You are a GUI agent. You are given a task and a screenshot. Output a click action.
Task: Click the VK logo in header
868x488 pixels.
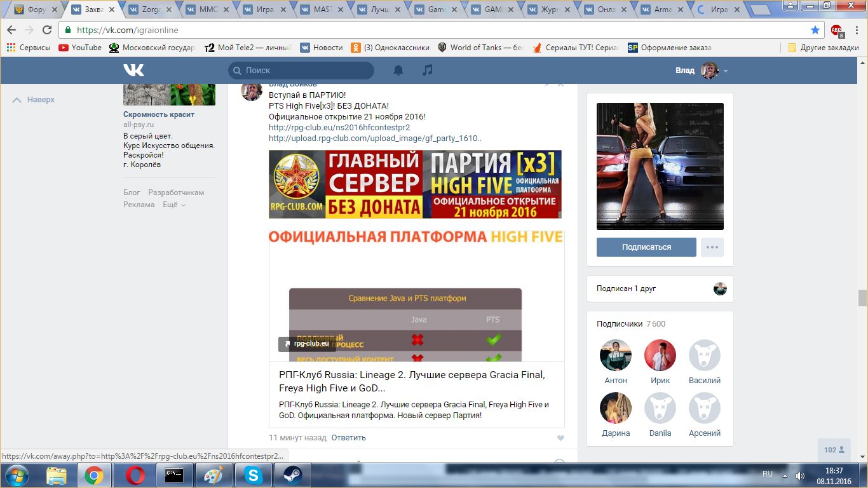(133, 70)
